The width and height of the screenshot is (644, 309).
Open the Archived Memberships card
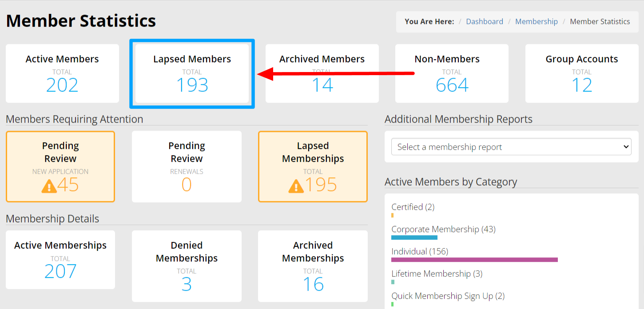[x=313, y=266]
